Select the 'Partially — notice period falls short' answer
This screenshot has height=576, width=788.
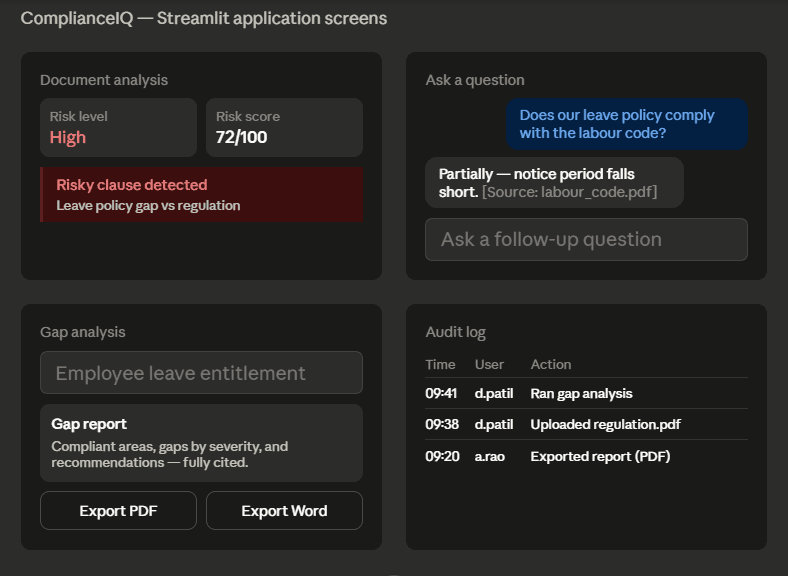pyautogui.click(x=555, y=183)
